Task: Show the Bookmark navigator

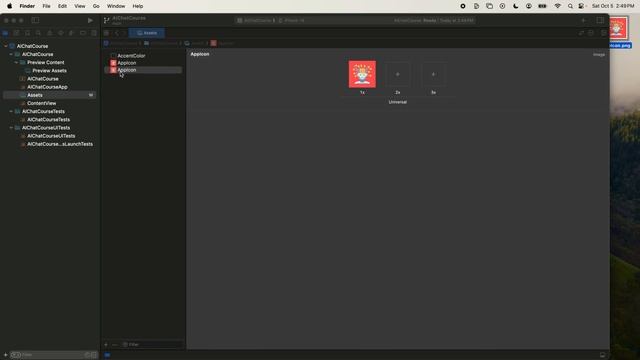Action: coord(28,33)
